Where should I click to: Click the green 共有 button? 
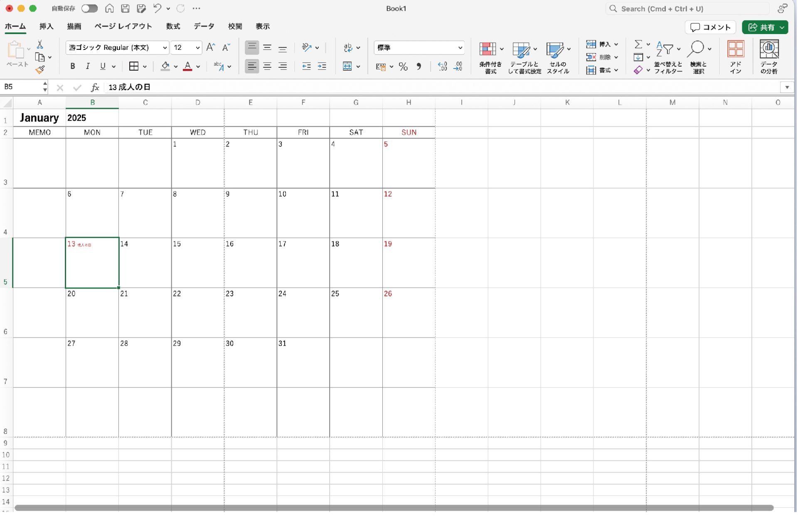click(x=761, y=27)
